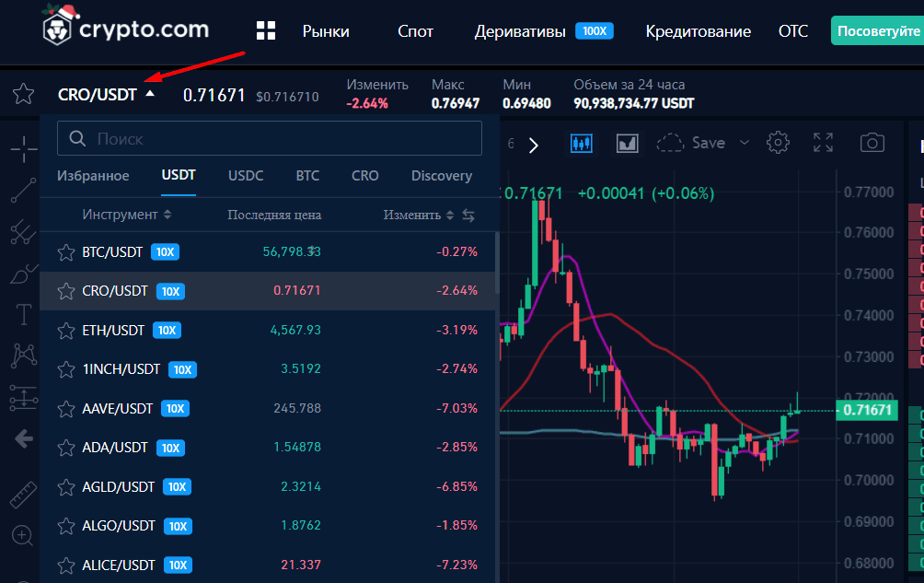The image size is (924, 583).
Task: Select BTC/USDT instrument row
Action: coord(267,252)
